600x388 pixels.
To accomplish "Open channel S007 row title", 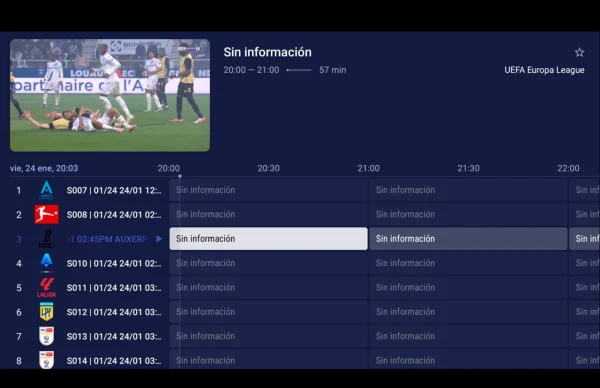I will tap(114, 190).
